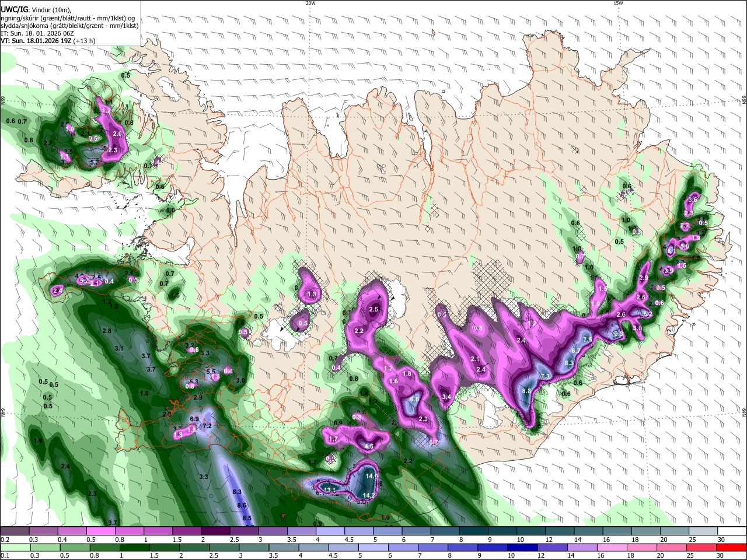Click the light violet 14 swatch, bottom legend row

[x=582, y=547]
